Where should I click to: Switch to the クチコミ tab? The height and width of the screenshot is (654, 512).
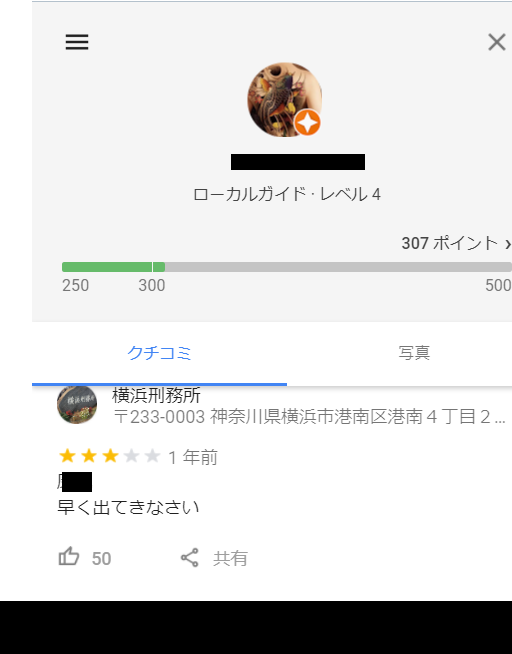point(159,353)
